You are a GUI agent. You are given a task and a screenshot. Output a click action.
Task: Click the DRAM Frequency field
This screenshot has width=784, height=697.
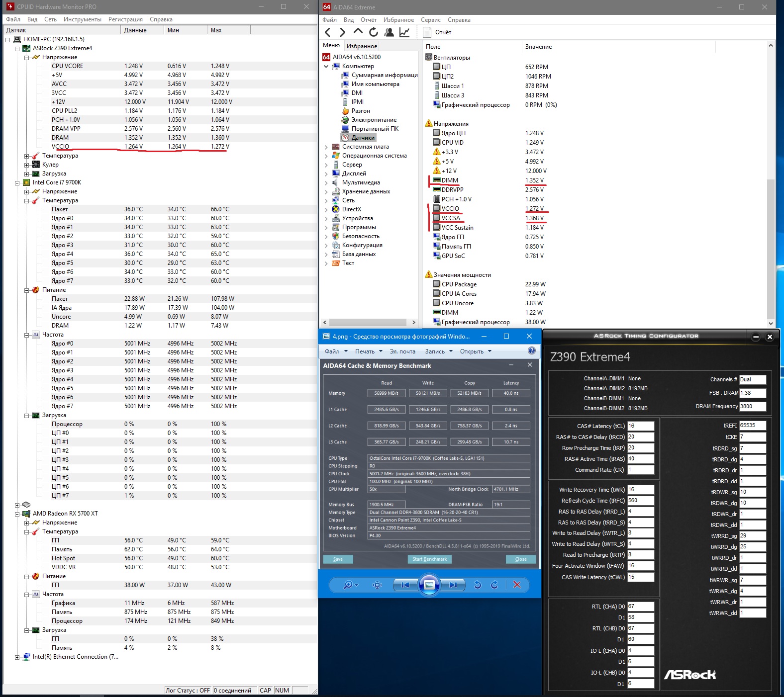[x=753, y=406]
